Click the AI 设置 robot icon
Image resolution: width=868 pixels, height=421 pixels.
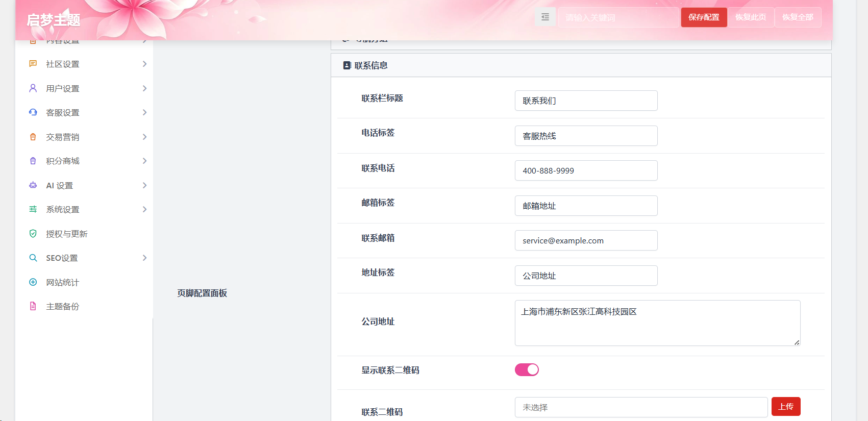[33, 185]
